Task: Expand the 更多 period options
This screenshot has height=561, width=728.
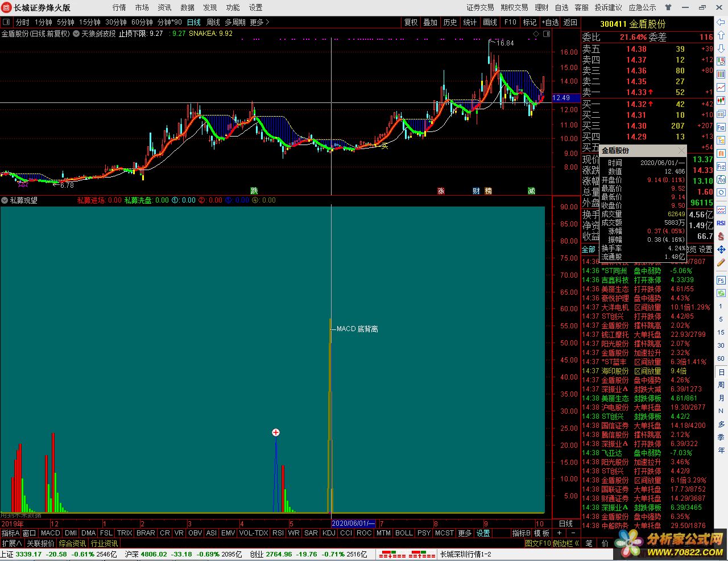Action: pos(259,22)
